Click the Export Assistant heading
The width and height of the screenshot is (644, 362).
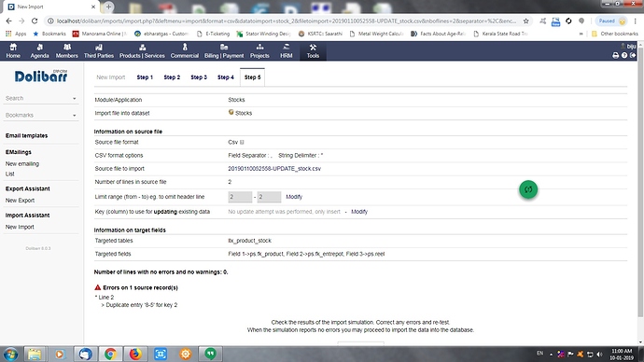(27, 188)
